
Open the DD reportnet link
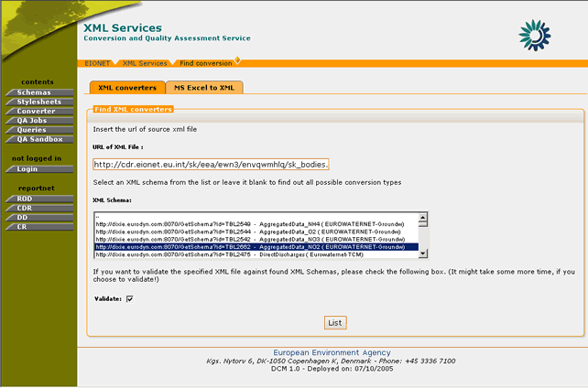39,218
